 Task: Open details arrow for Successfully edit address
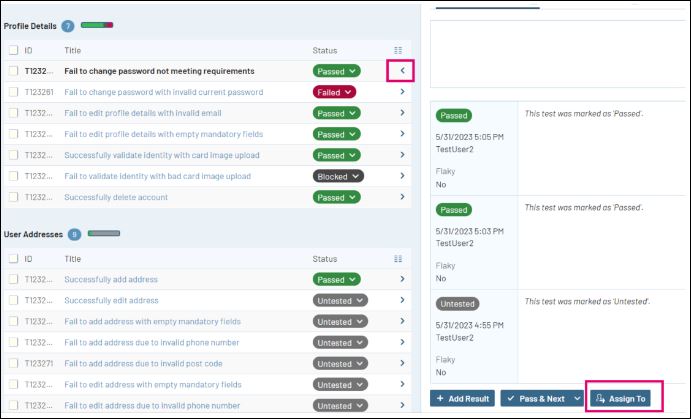pos(402,301)
